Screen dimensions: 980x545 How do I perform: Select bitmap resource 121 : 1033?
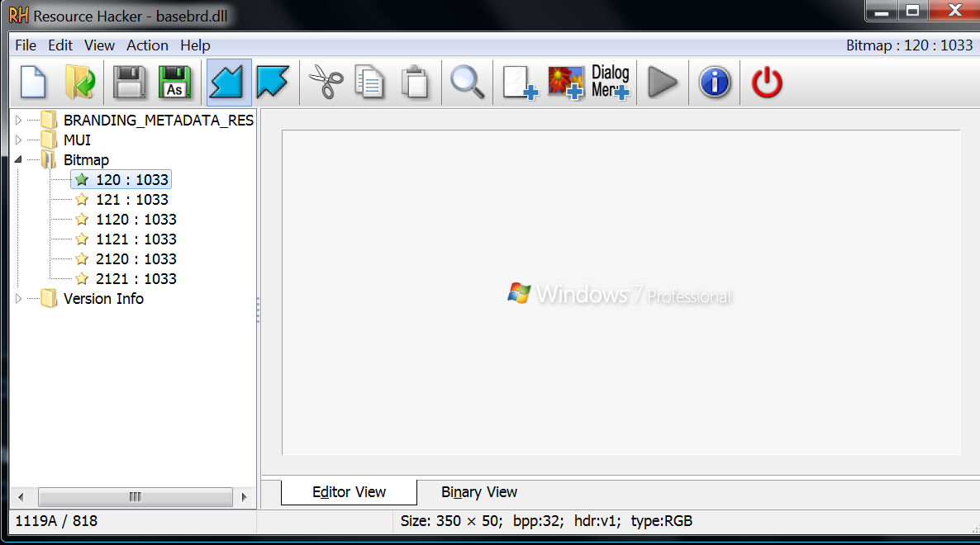click(132, 200)
